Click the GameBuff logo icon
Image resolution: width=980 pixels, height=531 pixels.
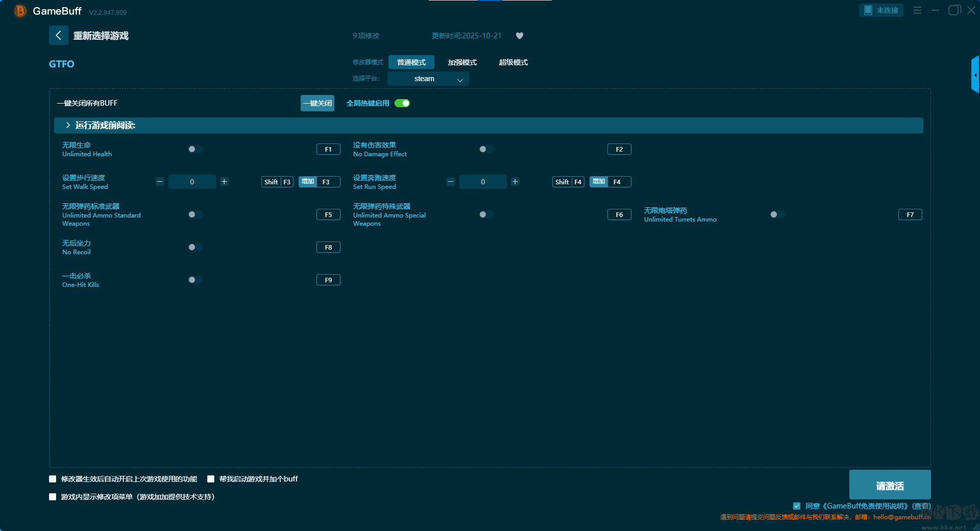point(20,11)
